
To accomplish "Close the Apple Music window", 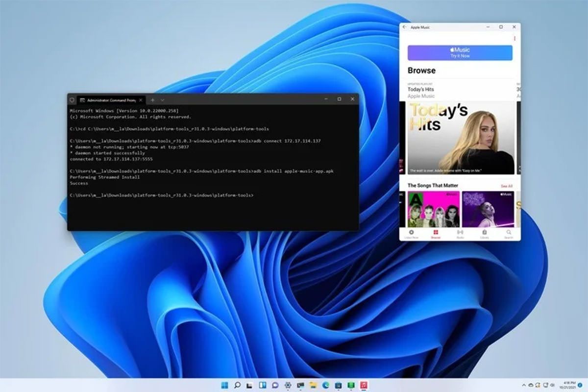I will point(514,27).
